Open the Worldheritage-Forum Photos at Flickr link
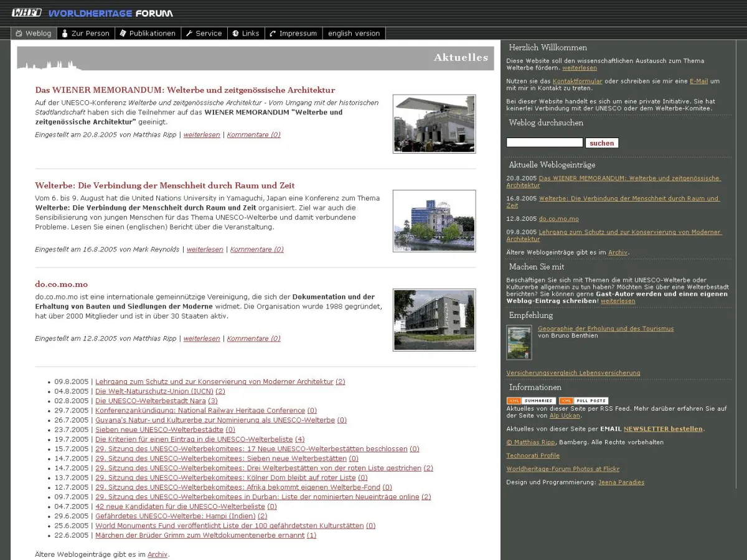Image resolution: width=747 pixels, height=560 pixels. (x=563, y=469)
